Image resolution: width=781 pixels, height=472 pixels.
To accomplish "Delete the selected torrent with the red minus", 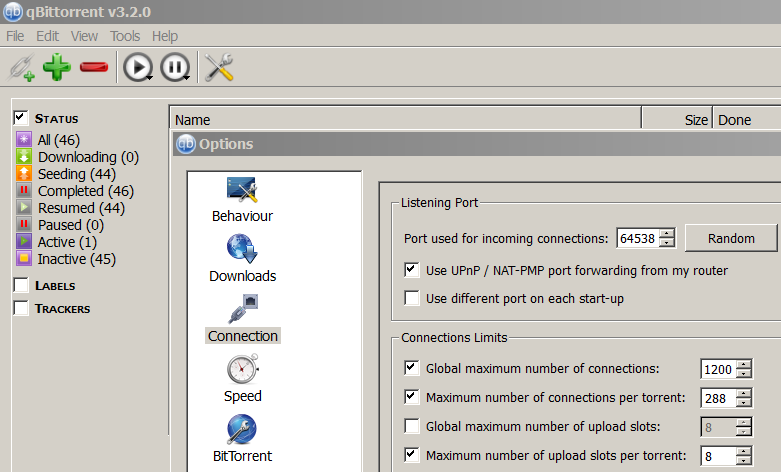I will pos(94,67).
